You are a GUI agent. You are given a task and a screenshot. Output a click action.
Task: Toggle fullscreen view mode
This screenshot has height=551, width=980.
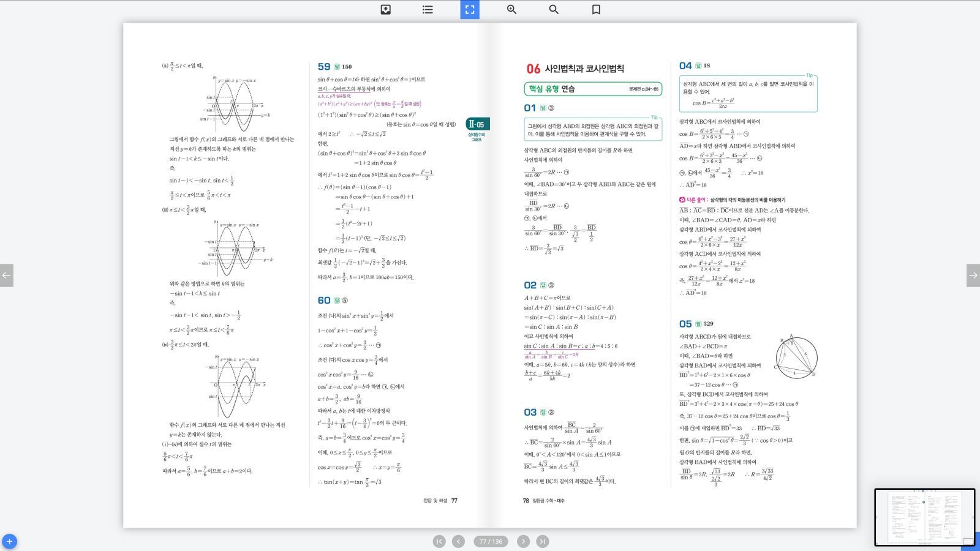tap(470, 9)
